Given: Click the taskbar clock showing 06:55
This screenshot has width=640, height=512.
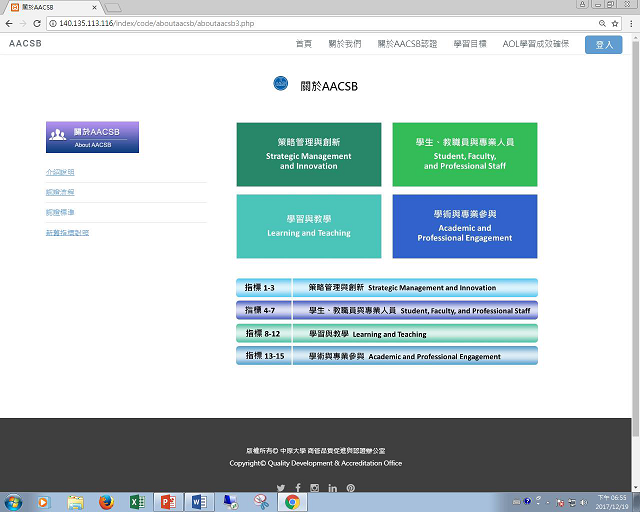Looking at the screenshot, I should click(x=612, y=502).
